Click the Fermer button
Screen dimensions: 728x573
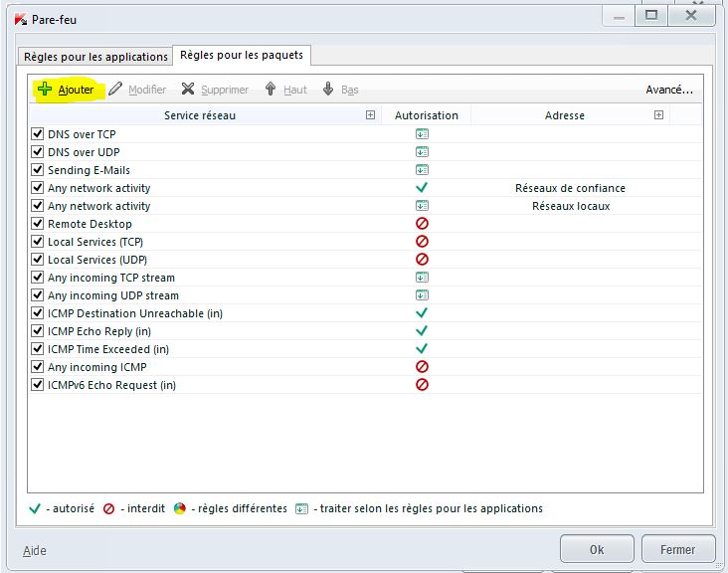(x=677, y=549)
